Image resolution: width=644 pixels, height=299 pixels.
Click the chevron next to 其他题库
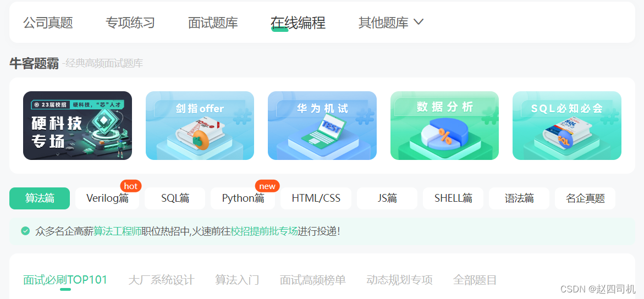point(418,22)
